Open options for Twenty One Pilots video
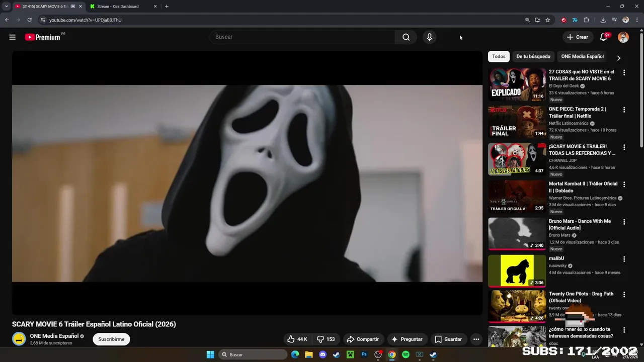Screen dimensions: 644x362 point(624,295)
